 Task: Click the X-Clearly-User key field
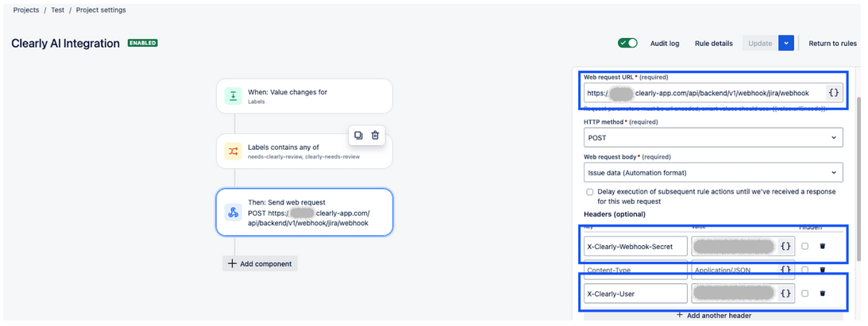point(635,293)
